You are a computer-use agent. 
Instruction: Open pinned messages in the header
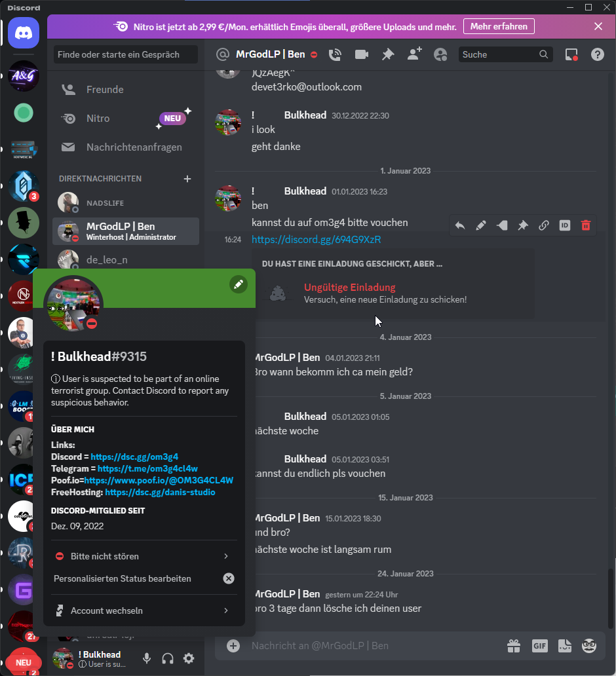click(388, 55)
